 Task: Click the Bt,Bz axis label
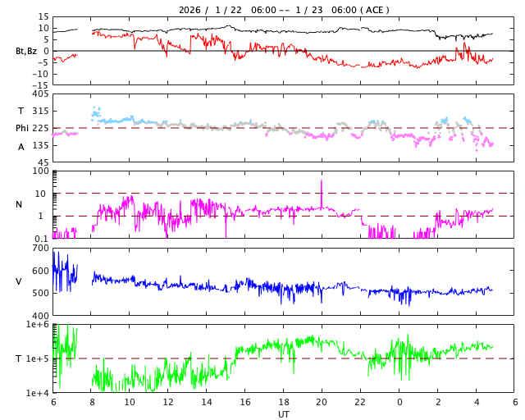[x=26, y=51]
